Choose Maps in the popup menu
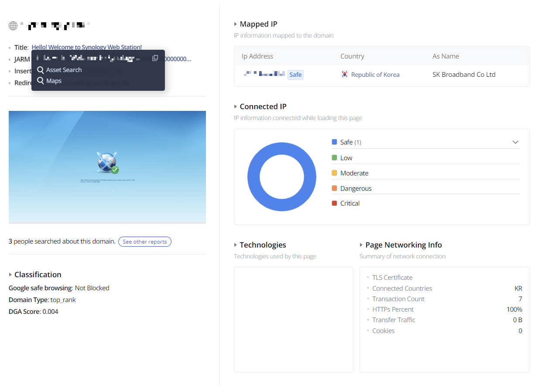Viewport: 541px width, 392px height. pyautogui.click(x=54, y=81)
